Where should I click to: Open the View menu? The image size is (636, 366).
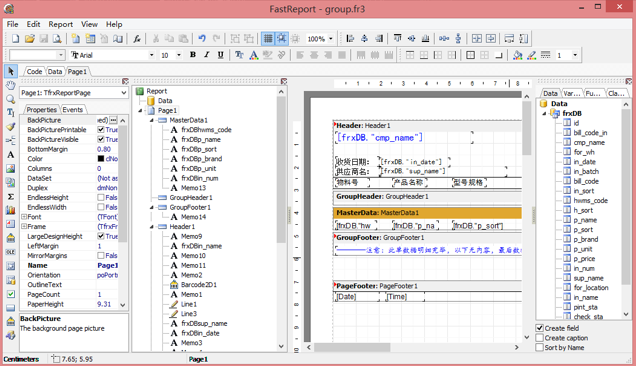(89, 24)
